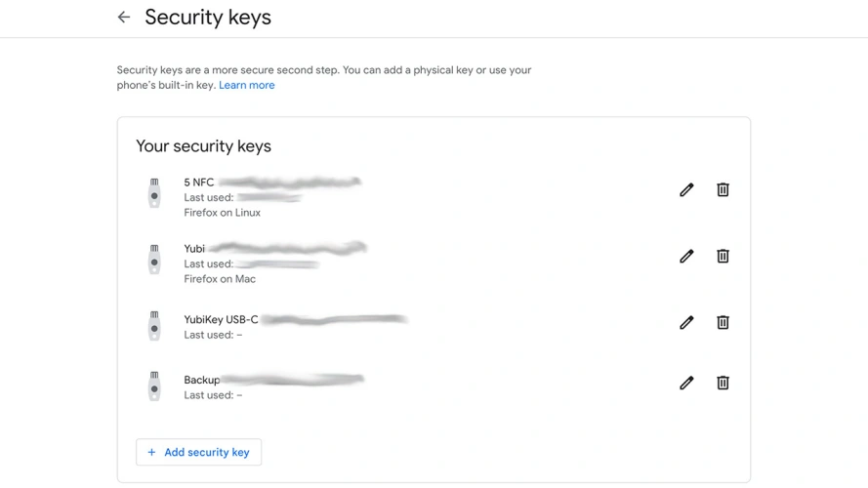Viewport: 868px width, 488px height.
Task: Select the Yubi key name text
Action: pyautogui.click(x=194, y=249)
